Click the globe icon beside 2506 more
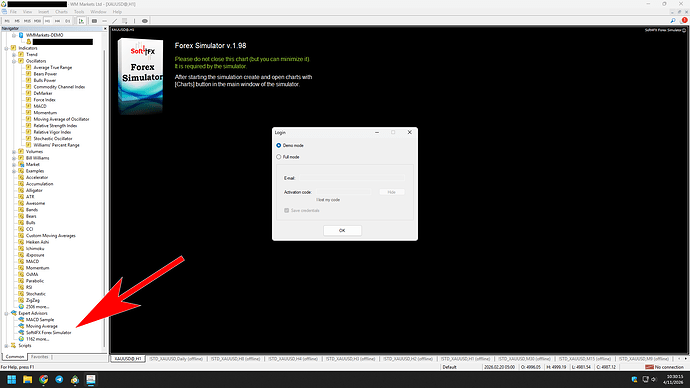The height and width of the screenshot is (388, 690). [x=21, y=307]
